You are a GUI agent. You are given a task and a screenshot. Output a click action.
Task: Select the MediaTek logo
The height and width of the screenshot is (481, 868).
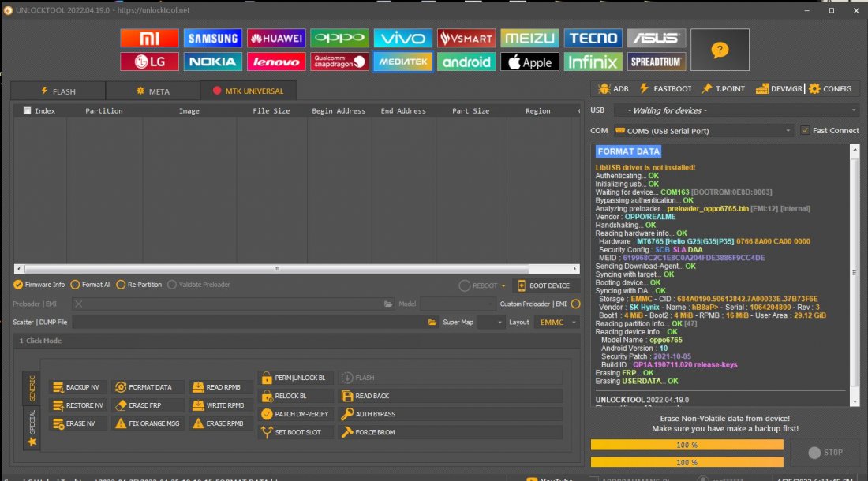point(402,62)
